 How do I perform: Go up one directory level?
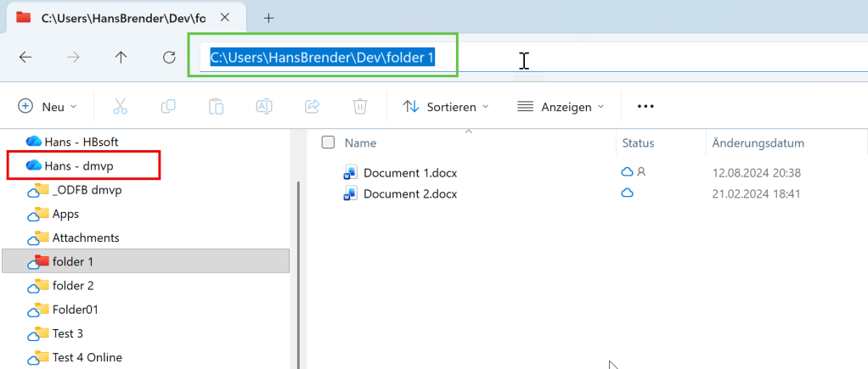tap(121, 58)
